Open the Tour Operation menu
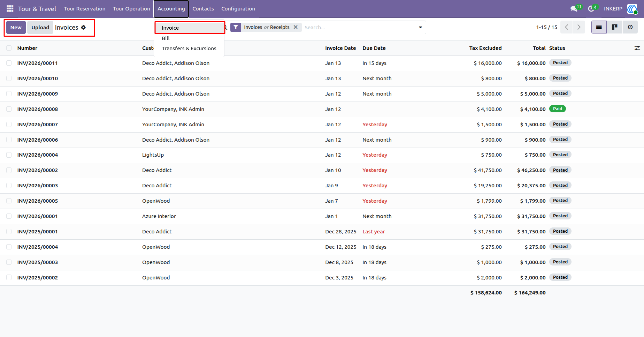Image resolution: width=644 pixels, height=337 pixels. [131, 9]
